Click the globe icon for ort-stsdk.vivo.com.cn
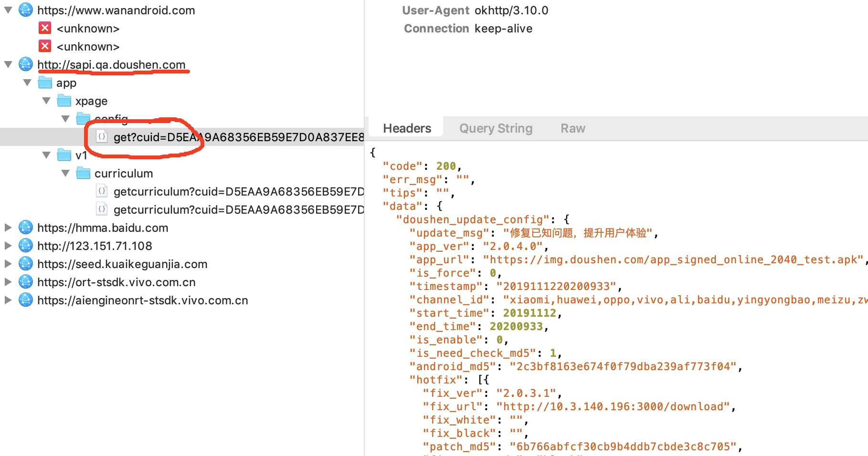 (x=26, y=282)
